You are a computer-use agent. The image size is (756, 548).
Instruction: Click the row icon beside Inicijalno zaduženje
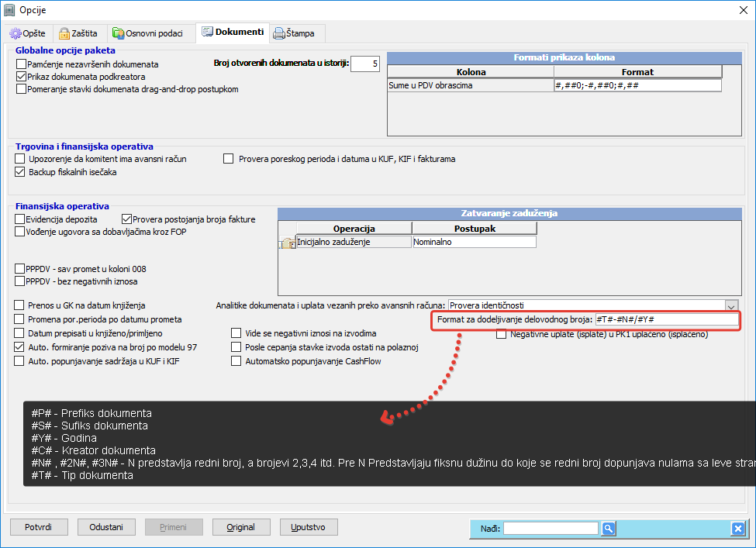[x=286, y=243]
